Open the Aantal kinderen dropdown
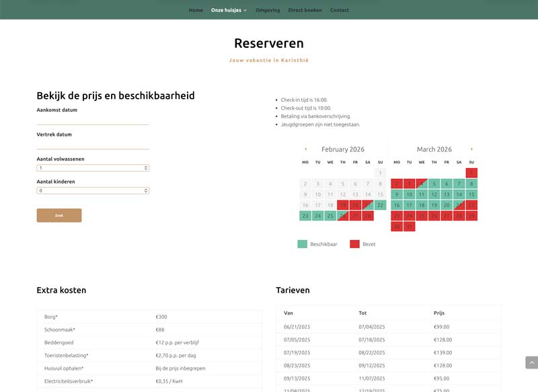This screenshot has width=538, height=392. 93,190
